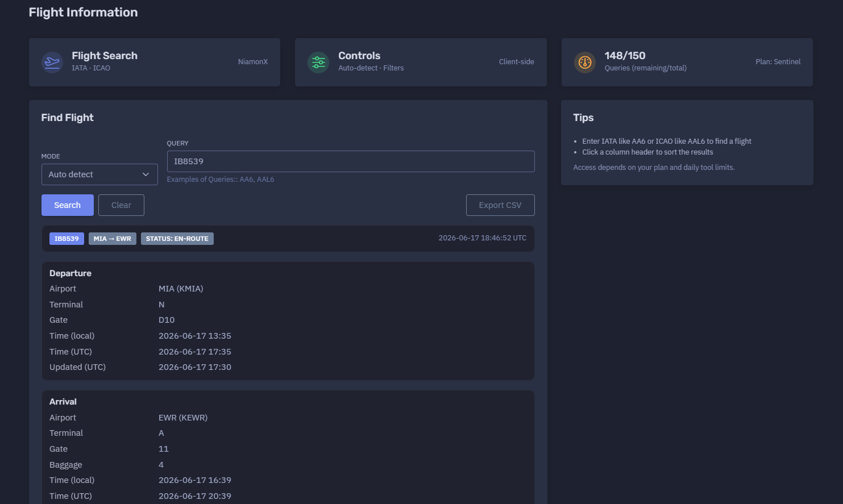843x504 pixels.
Task: Click the IB8539 flight badge
Action: coord(67,239)
